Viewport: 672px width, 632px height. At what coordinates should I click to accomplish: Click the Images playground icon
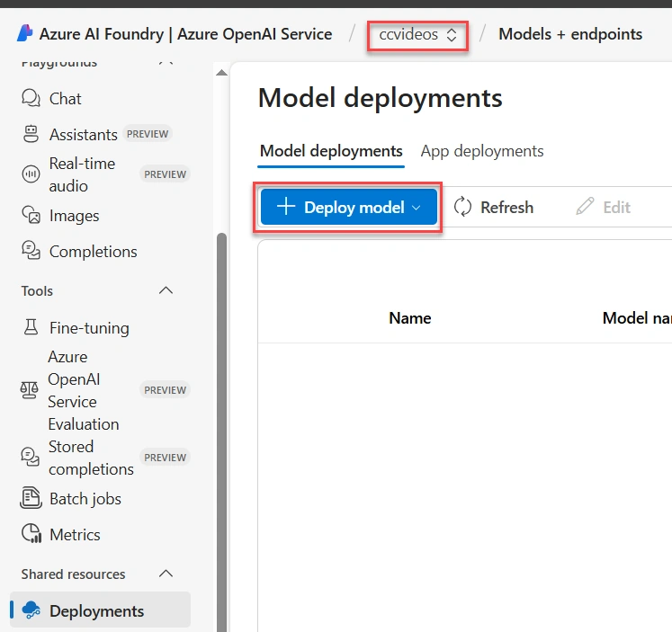31,215
